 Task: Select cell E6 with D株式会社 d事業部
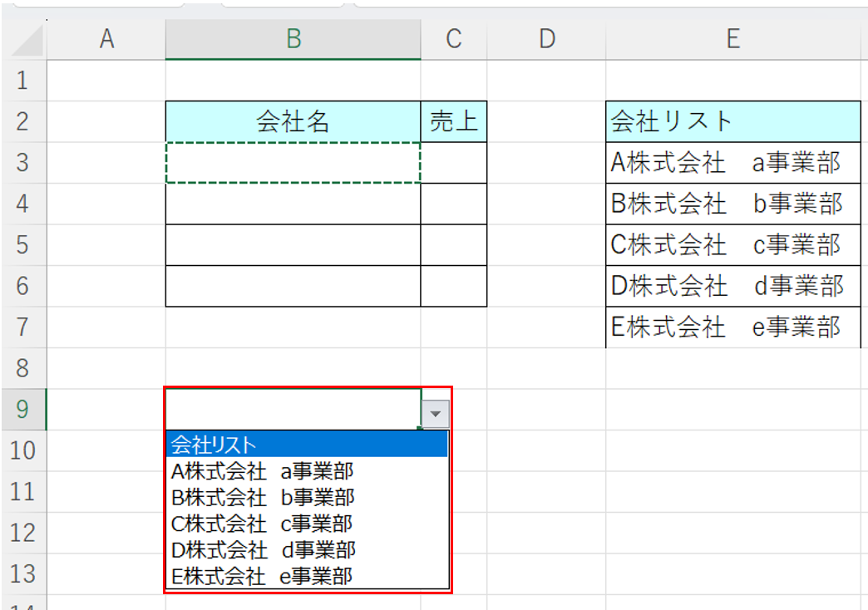(x=733, y=286)
